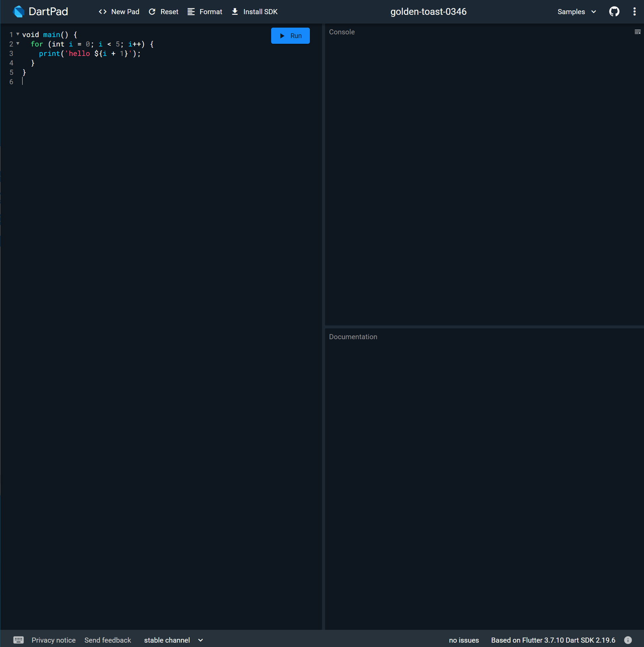The width and height of the screenshot is (644, 647).
Task: Open the Privacy notice link
Action: [x=54, y=640]
